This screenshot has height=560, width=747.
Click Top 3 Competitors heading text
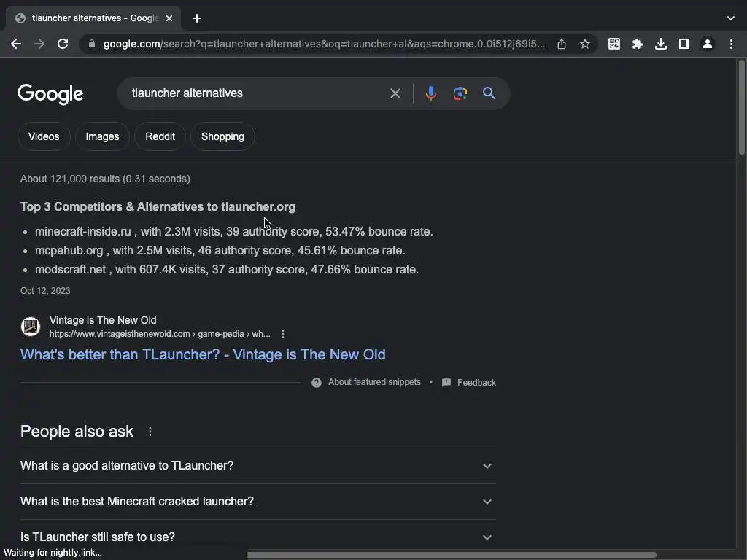point(158,206)
